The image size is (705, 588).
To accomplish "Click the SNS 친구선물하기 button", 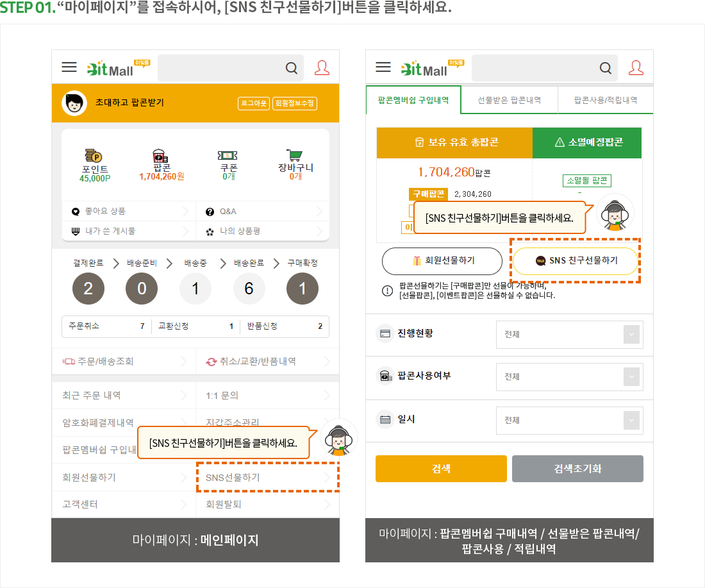I will point(576,261).
